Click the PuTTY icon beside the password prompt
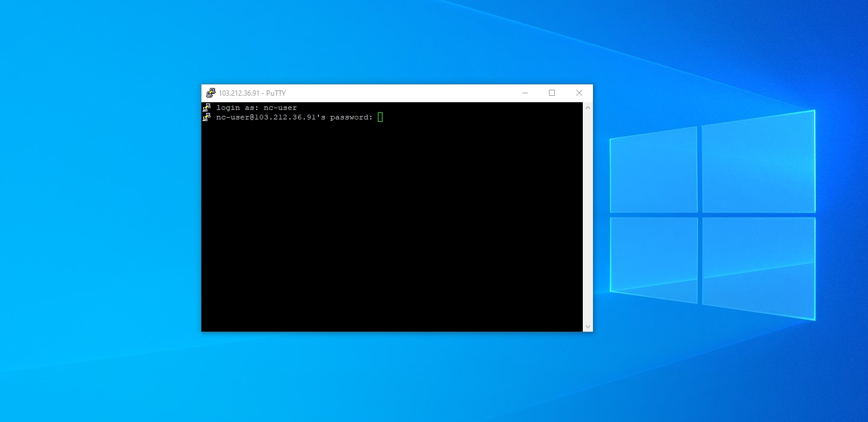The width and height of the screenshot is (868, 422). [207, 117]
